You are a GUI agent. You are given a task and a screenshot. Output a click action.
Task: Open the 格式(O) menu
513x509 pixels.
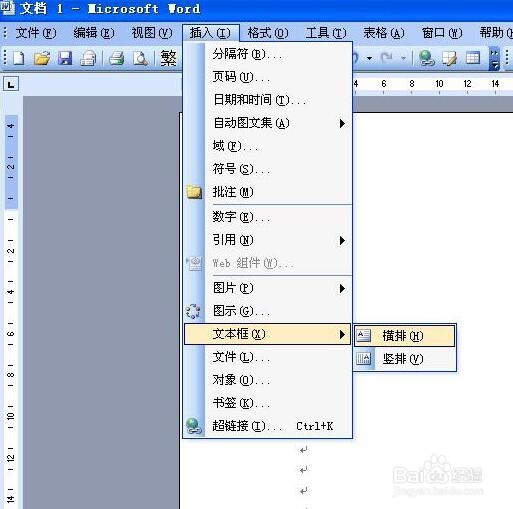[x=268, y=33]
